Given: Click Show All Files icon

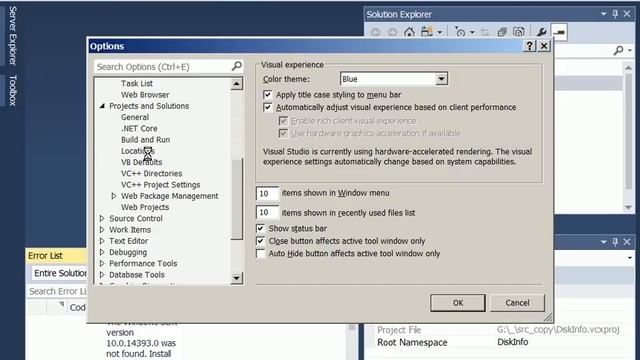Looking at the screenshot, I should coord(519,32).
